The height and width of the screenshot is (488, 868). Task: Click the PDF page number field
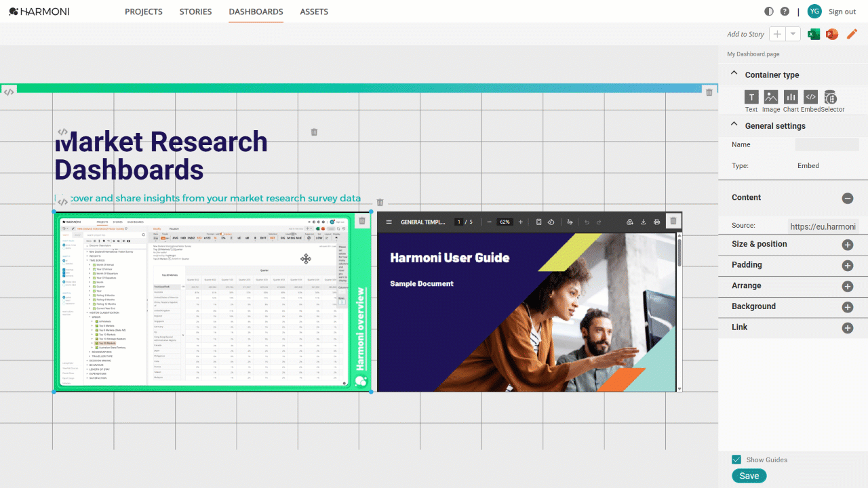[458, 222]
